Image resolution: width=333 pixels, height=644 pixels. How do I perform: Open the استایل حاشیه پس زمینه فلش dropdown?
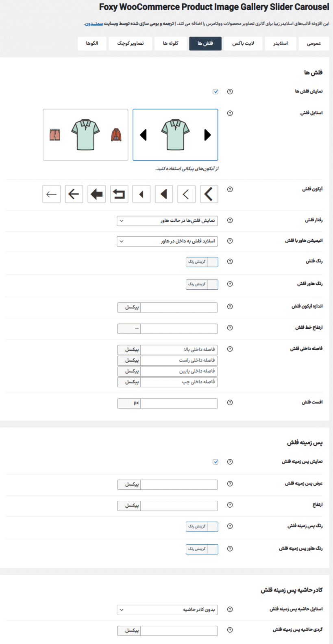pyautogui.click(x=167, y=610)
